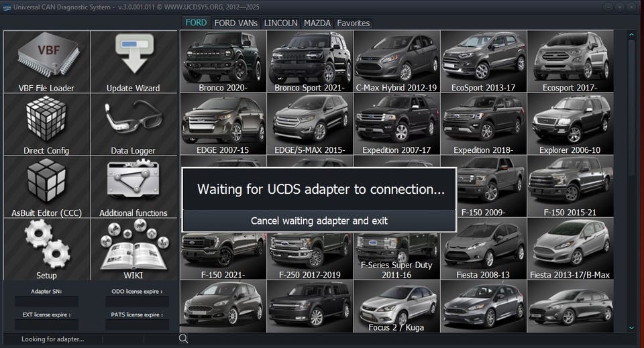Open the VBF File Loader tool

click(x=47, y=62)
